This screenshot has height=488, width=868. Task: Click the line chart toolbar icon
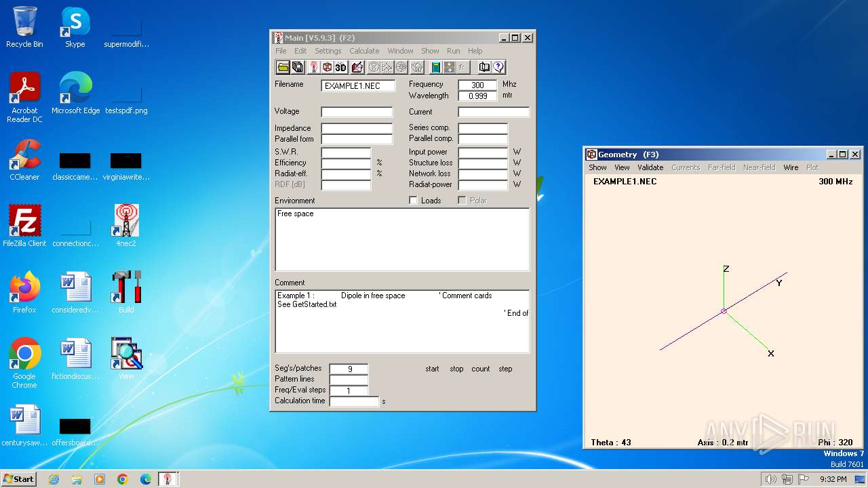tap(387, 67)
